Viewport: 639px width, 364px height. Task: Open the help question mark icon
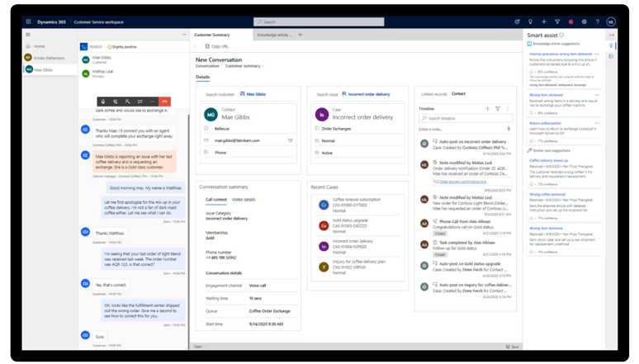click(598, 21)
